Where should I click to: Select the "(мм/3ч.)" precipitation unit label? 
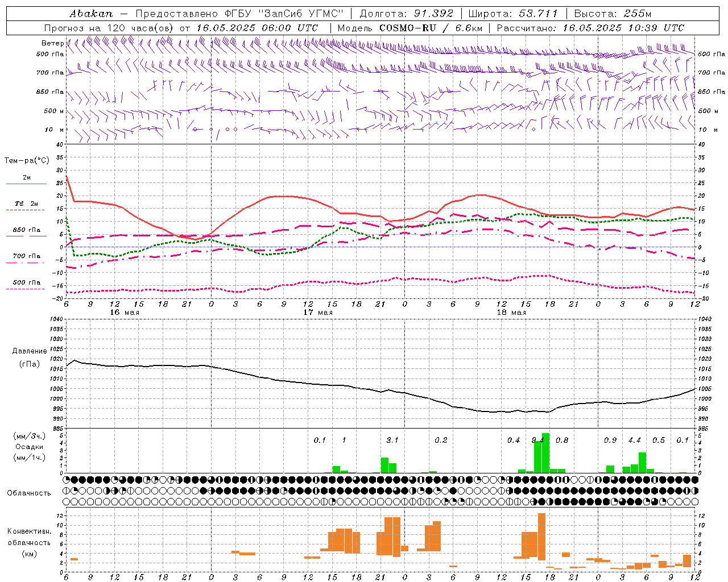point(30,436)
